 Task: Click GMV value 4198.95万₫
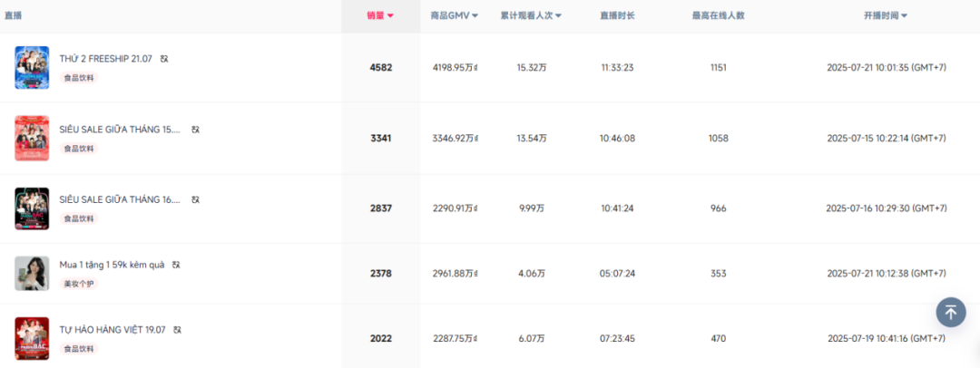tap(455, 67)
